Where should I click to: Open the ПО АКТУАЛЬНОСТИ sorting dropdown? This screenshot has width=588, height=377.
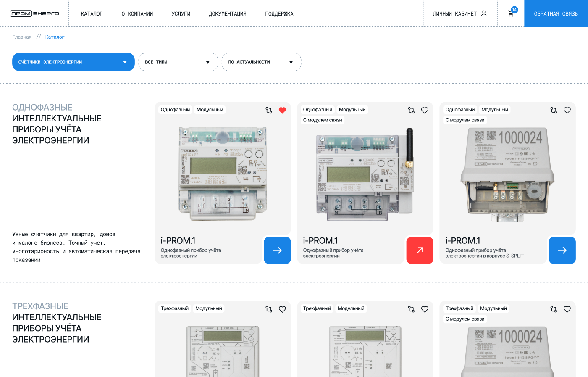click(x=261, y=62)
